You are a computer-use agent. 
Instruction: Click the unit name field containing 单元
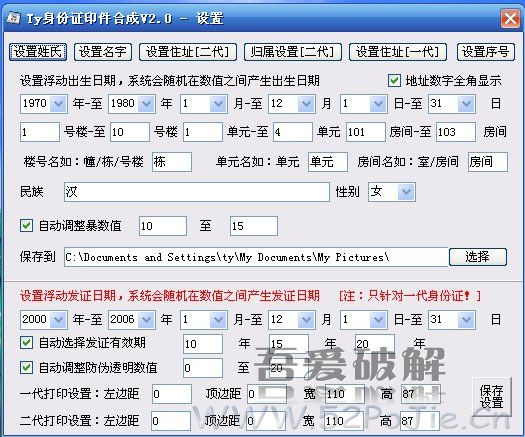click(328, 162)
